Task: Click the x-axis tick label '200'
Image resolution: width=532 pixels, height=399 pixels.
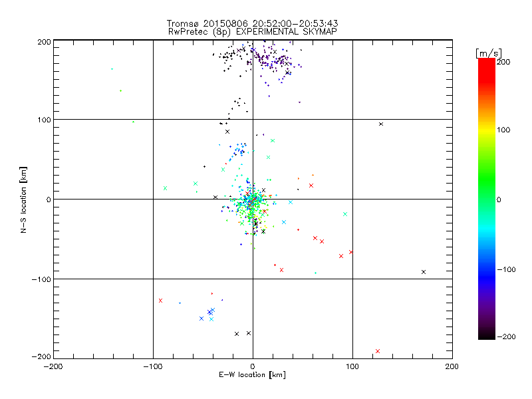Action: [x=452, y=366]
